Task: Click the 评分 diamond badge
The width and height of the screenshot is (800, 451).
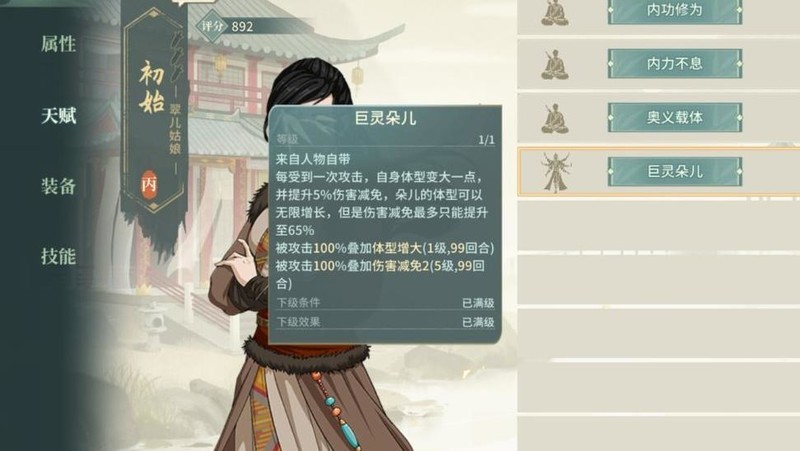Action: click(212, 26)
